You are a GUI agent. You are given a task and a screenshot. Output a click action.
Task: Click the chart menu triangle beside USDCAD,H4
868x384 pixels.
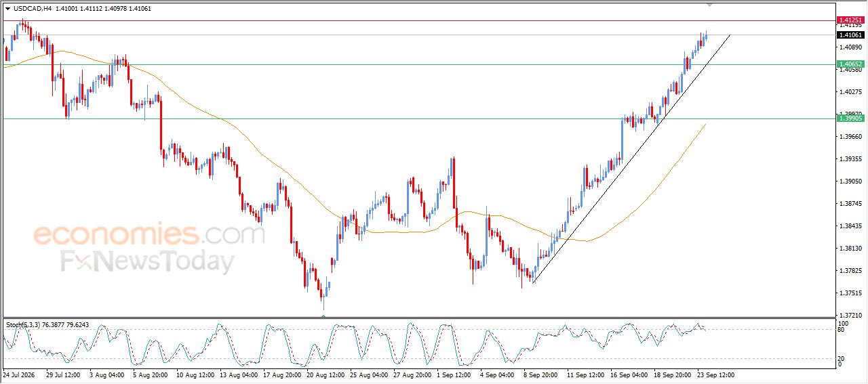tap(7, 8)
